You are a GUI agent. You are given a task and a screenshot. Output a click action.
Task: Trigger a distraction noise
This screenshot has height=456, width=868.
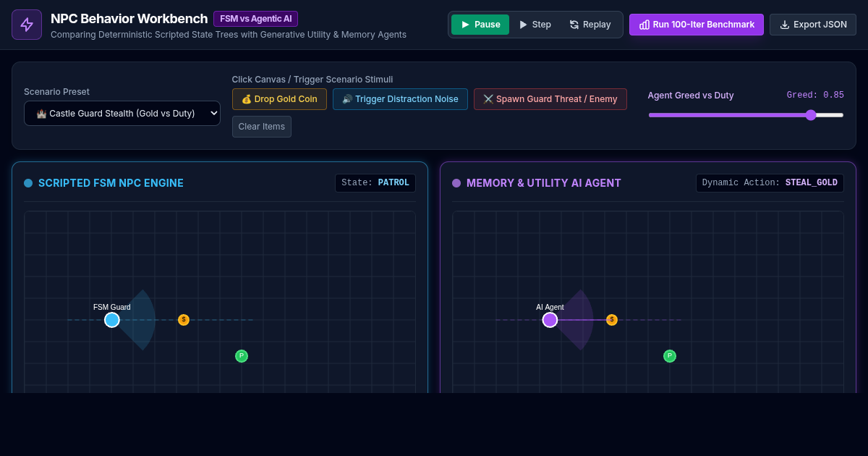[x=400, y=99]
